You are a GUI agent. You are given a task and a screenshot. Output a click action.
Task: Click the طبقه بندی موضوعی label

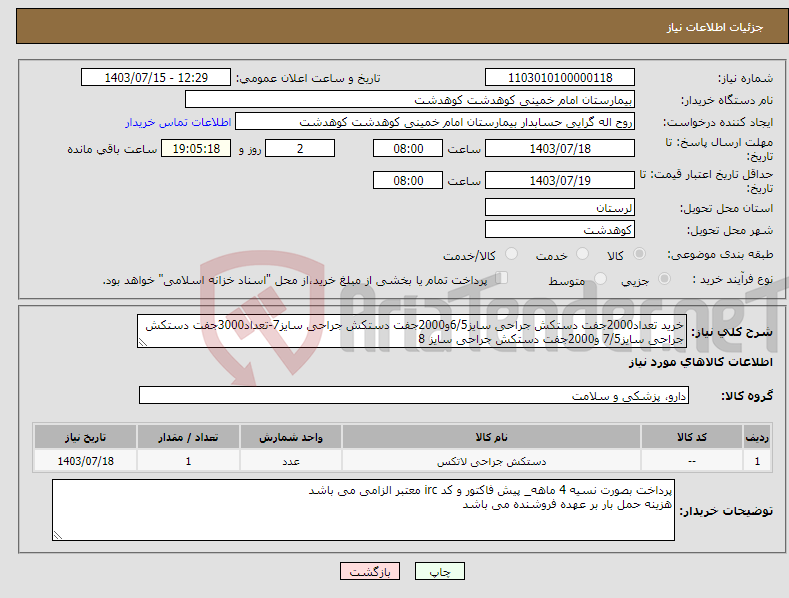tap(720, 255)
